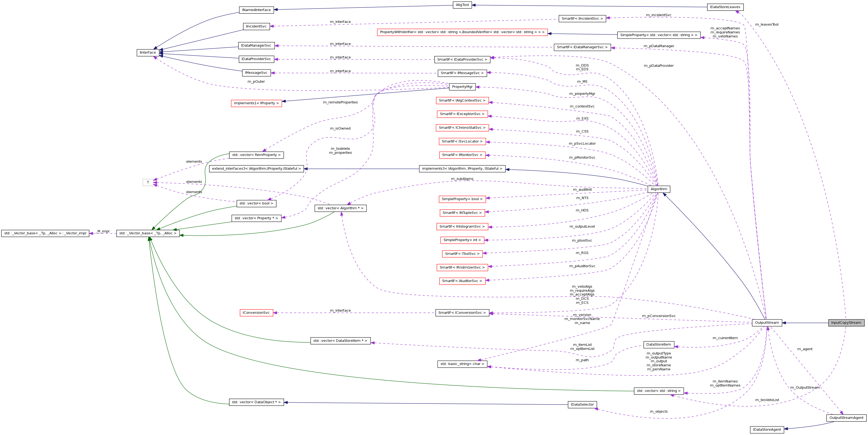868x435 pixels.
Task: Select the SmartIF< IConversionSvc > node
Action: pos(462,312)
